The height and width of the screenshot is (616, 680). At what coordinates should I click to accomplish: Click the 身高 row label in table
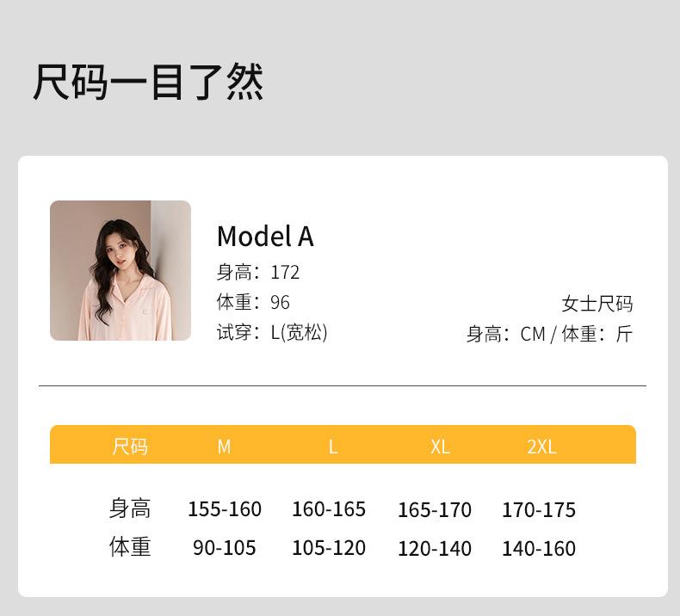(130, 508)
